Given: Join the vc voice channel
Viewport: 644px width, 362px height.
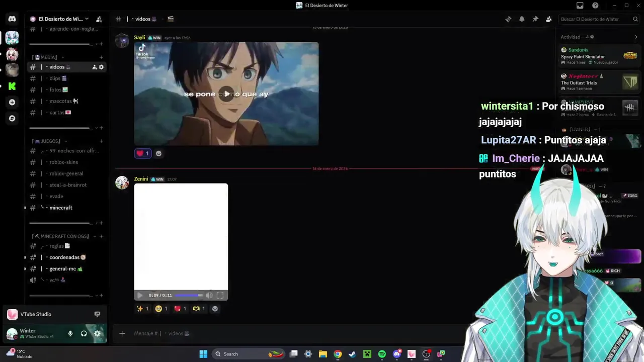Looking at the screenshot, I should (66, 280).
